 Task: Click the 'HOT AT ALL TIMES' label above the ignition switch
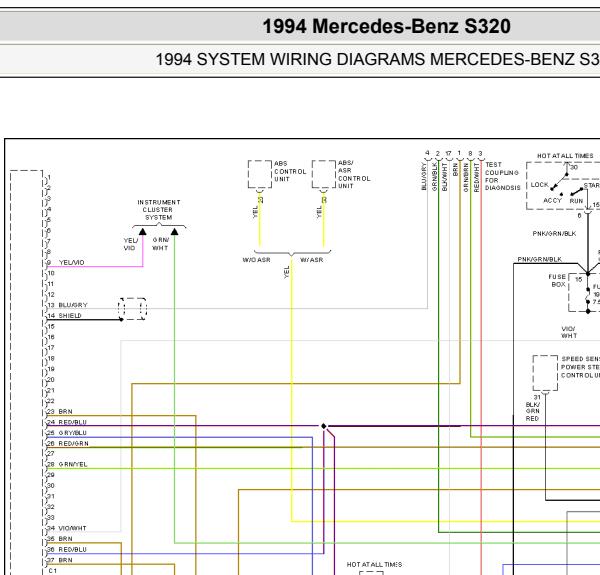pos(565,156)
